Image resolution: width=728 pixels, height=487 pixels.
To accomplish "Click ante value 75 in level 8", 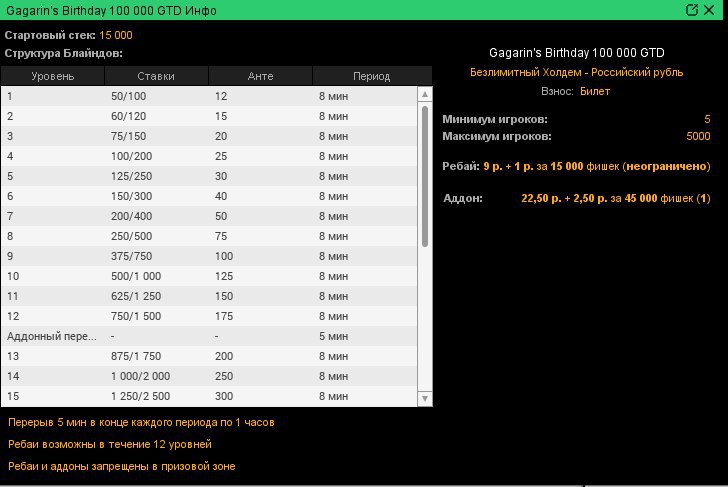I will [221, 236].
